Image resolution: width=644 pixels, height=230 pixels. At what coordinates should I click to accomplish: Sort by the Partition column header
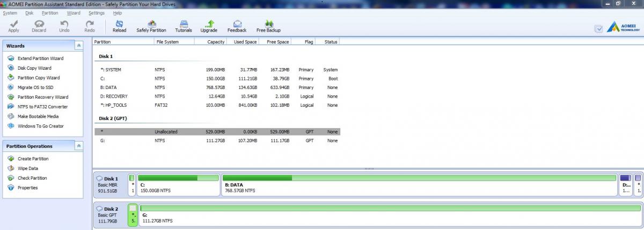(123, 42)
